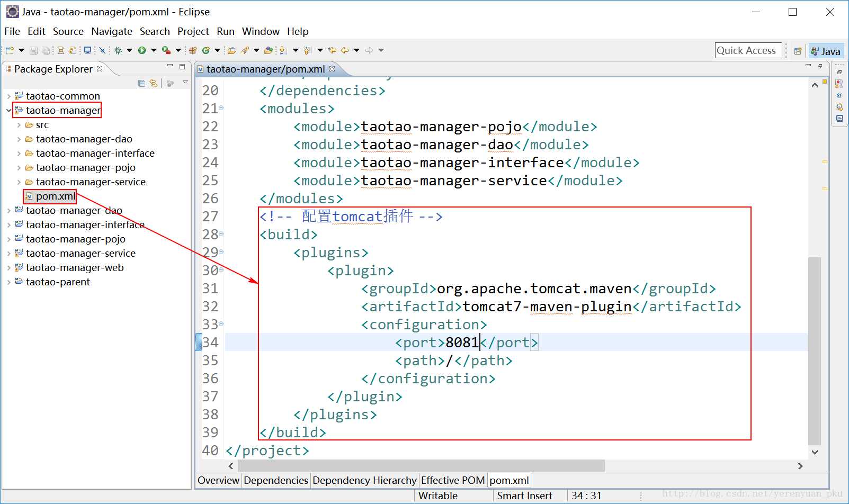Viewport: 849px width, 504px height.
Task: Switch to the Dependency Hierarchy tab
Action: [x=364, y=480]
